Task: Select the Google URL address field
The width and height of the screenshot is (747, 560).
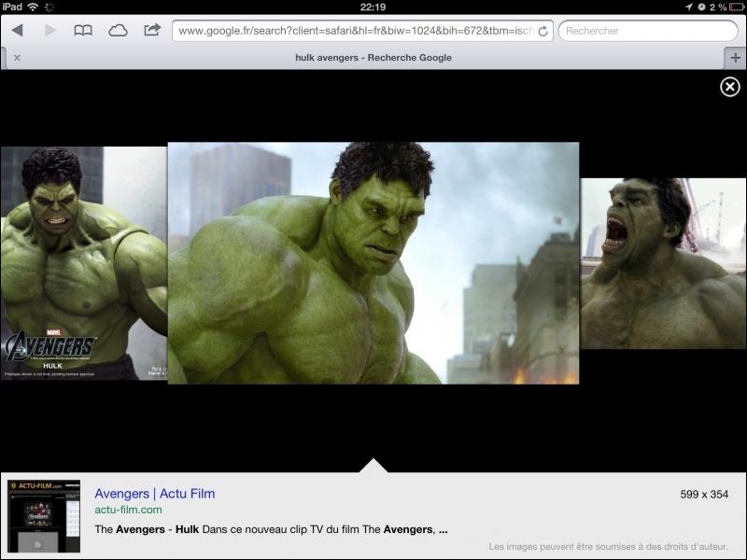Action: pos(362,31)
